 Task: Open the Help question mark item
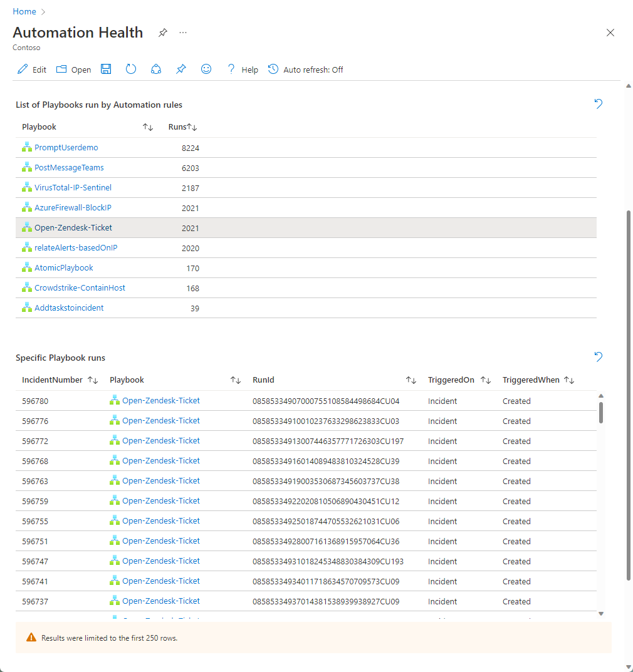pos(242,70)
